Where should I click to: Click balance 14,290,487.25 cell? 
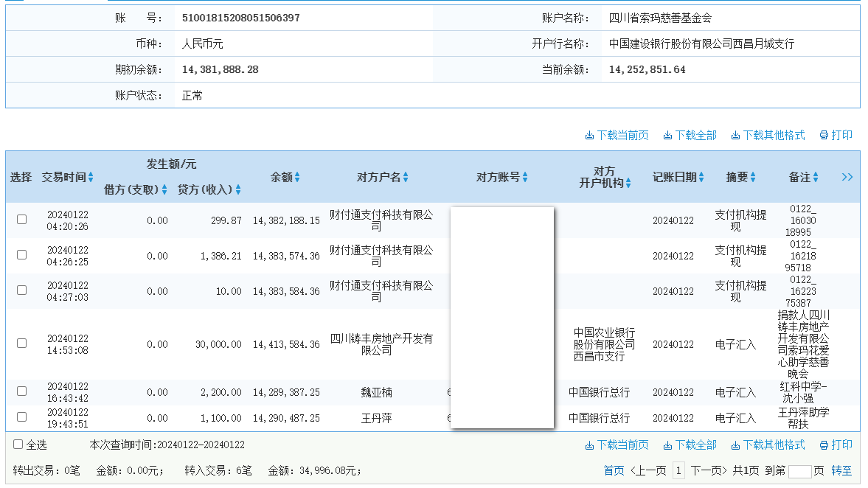[x=286, y=418]
